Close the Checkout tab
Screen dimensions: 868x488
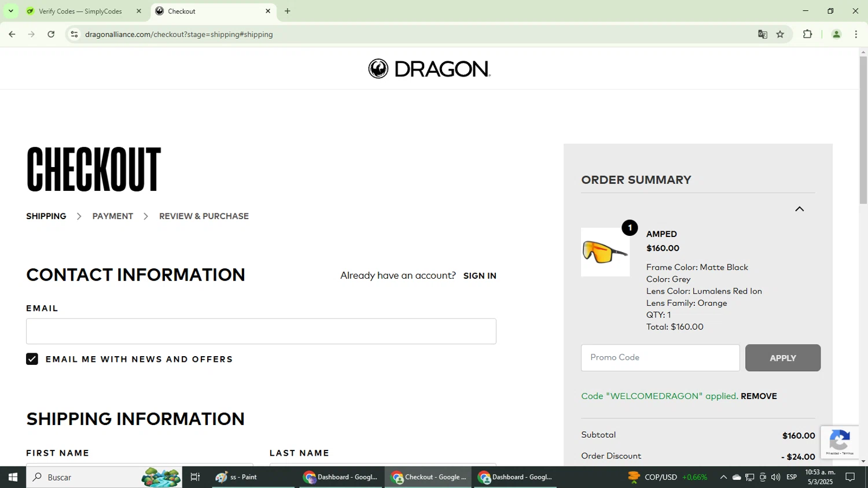tap(268, 11)
